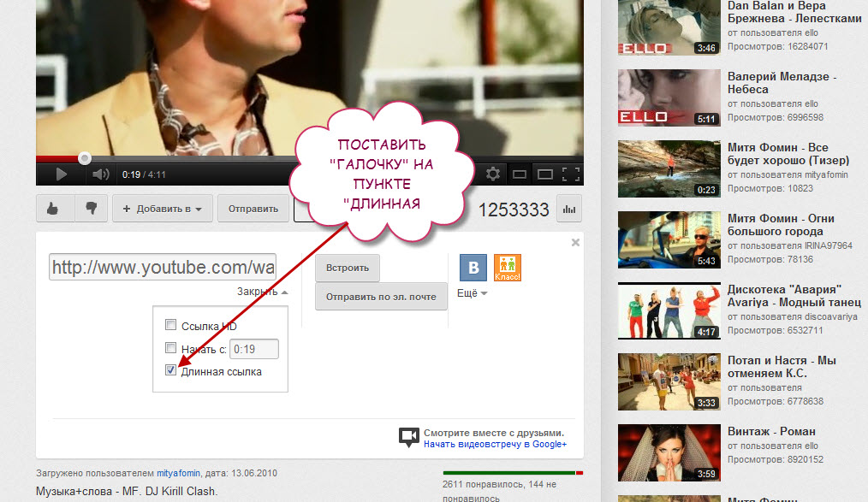This screenshot has width=868, height=502.
Task: Open Начать видеовстречу в Google+ link
Action: pos(496,444)
